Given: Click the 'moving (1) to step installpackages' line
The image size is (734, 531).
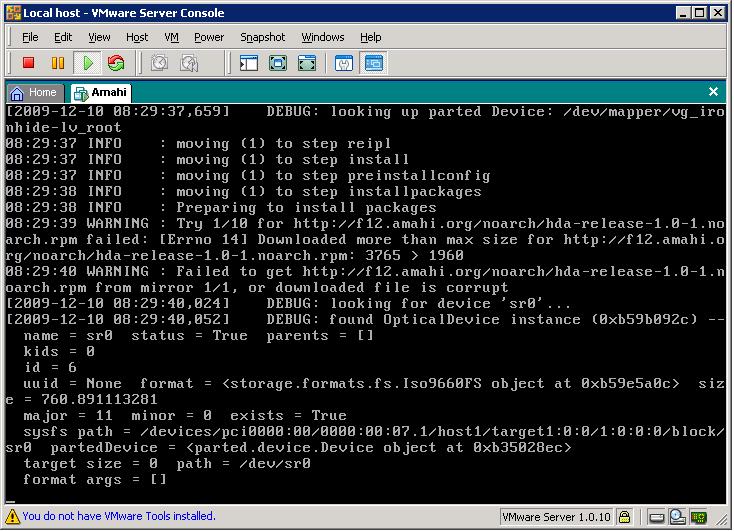Looking at the screenshot, I should 243,192.
